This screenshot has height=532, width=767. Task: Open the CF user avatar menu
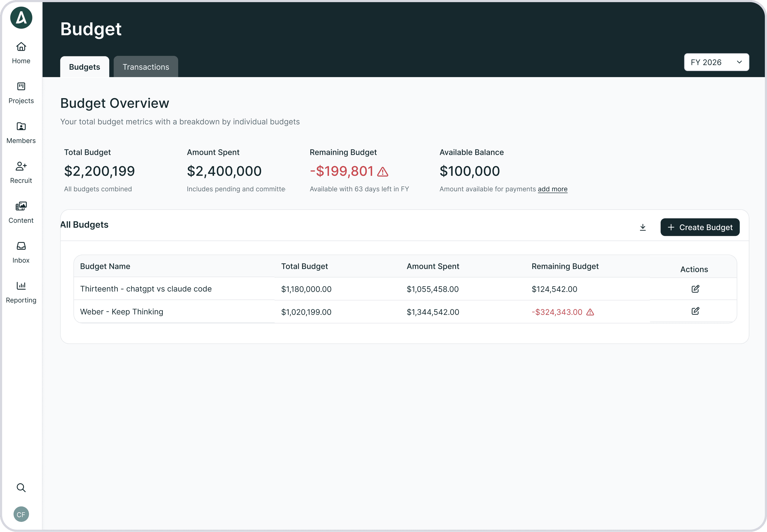click(x=21, y=514)
